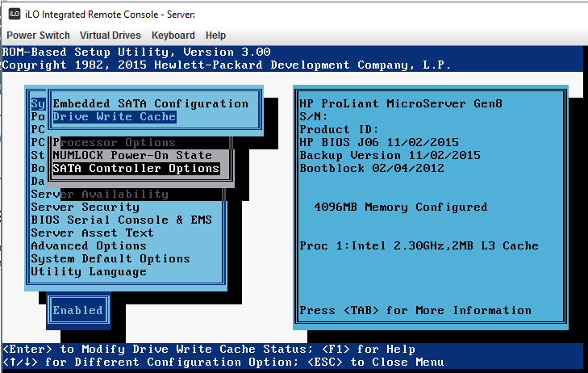588x373 pixels.
Task: Click the 'S/N:' label
Action: point(314,117)
